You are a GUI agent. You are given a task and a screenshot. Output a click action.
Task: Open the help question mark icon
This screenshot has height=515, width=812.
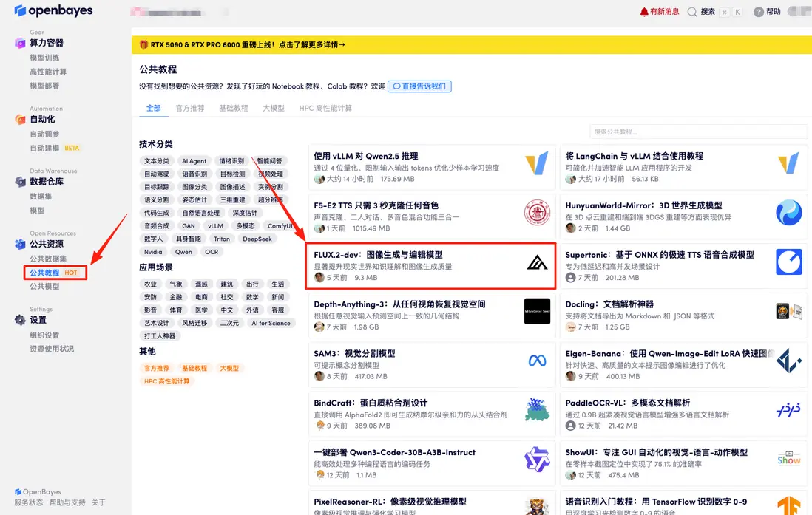click(759, 12)
